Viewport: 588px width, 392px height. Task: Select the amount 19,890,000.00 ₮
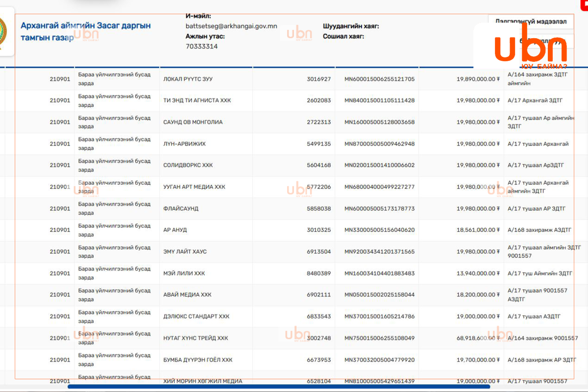coord(478,79)
